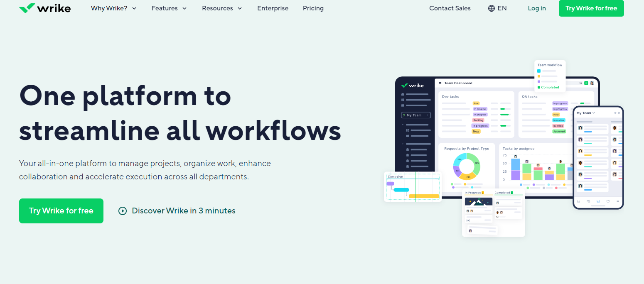The image size is (644, 284).
Task: Click the large hero Try Wrike for free button
Action: tap(61, 211)
